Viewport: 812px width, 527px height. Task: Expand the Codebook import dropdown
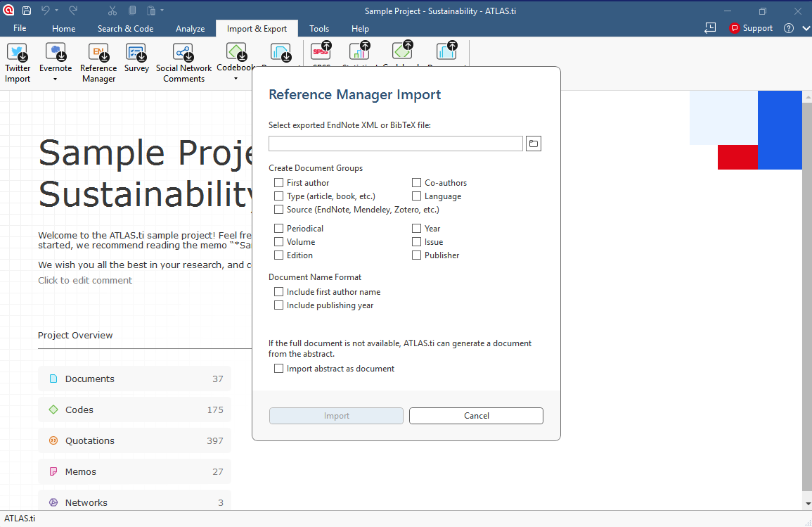[236, 79]
